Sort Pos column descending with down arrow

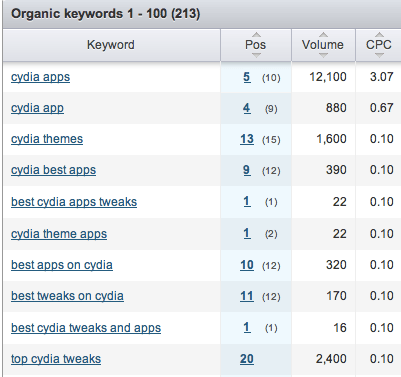pyautogui.click(x=256, y=55)
